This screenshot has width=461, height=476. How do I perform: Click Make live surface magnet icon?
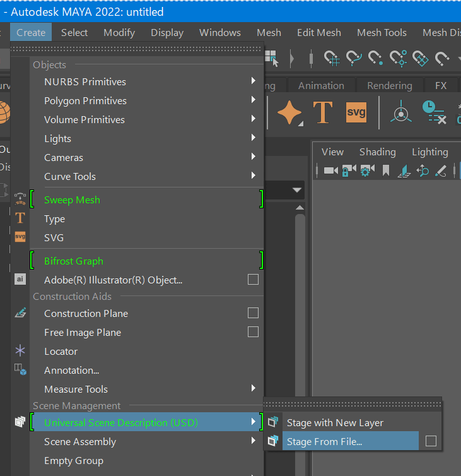pyautogui.click(x=442, y=58)
